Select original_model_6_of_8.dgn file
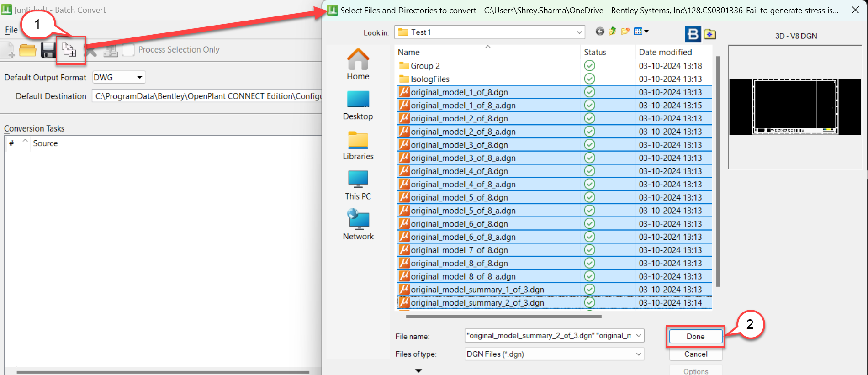Viewport: 868px width, 375px height. tap(554, 224)
